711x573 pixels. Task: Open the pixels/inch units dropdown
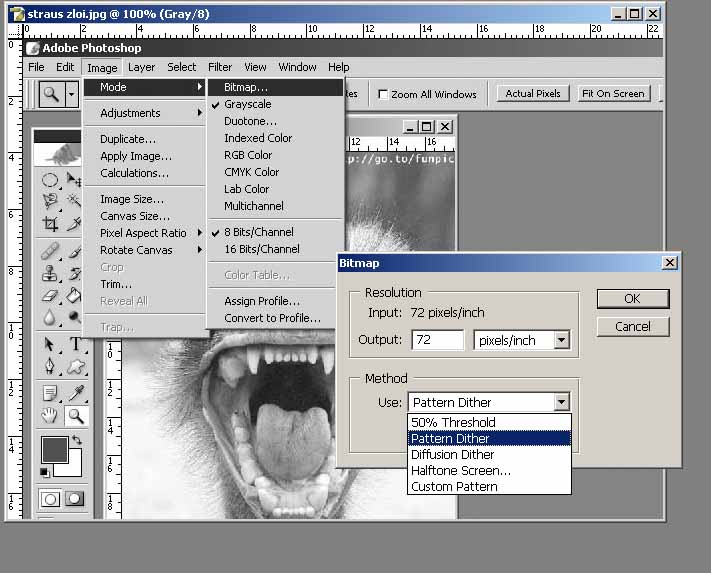(x=561, y=340)
